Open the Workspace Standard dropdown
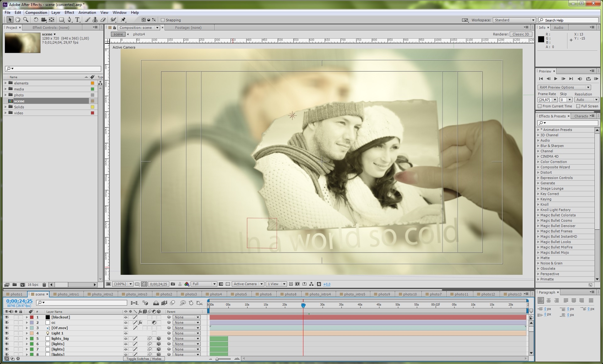Viewport: 603px width, 364px height. click(514, 20)
